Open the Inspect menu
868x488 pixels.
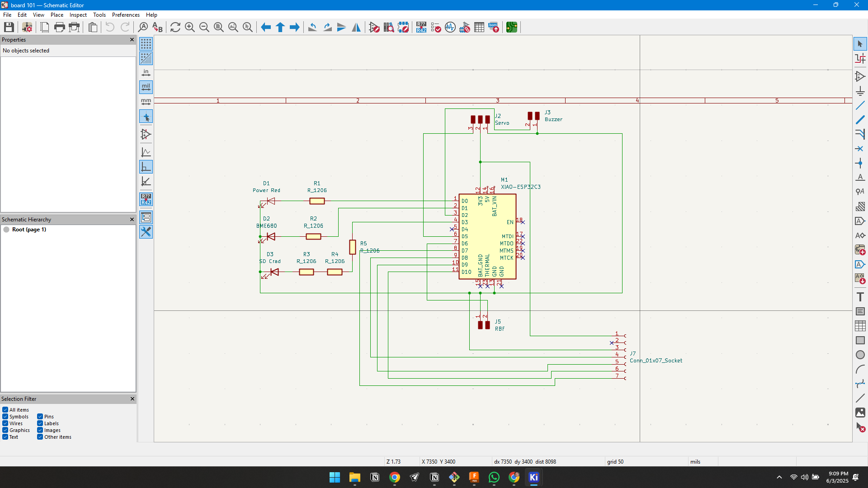click(x=78, y=15)
